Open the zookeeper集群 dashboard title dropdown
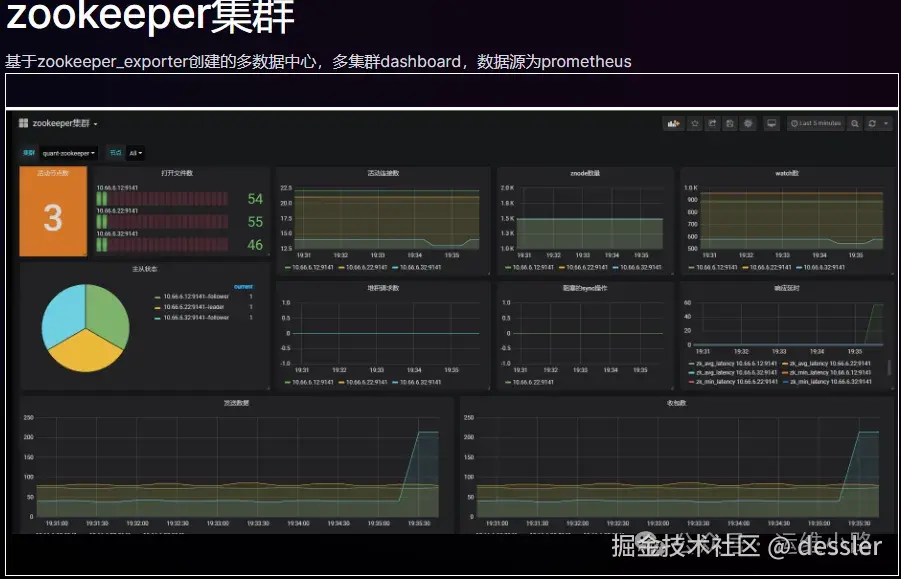 coord(65,123)
